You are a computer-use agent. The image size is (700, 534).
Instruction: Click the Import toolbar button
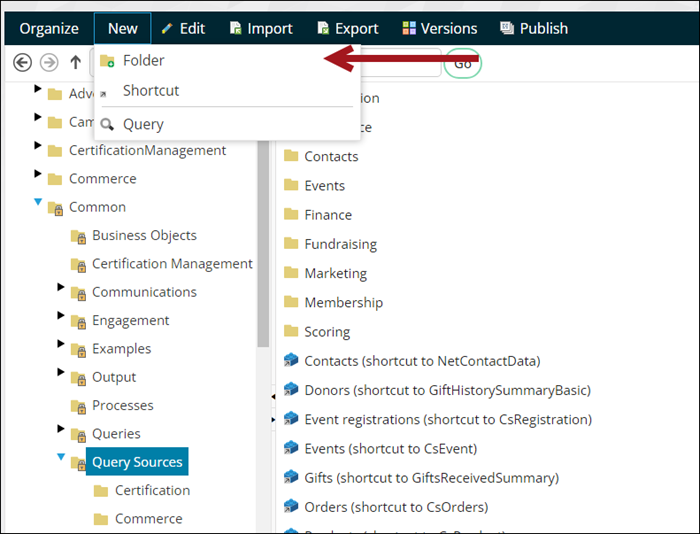[261, 29]
